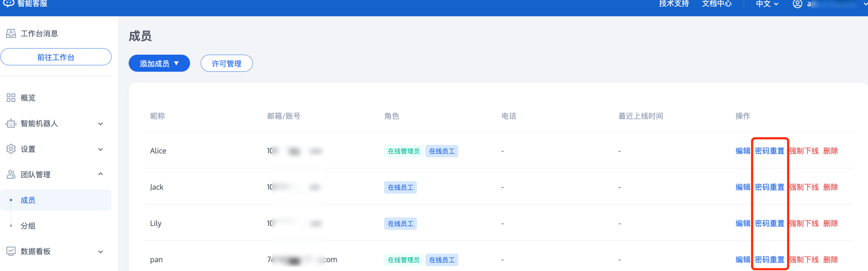The height and width of the screenshot is (271, 868).
Task: Click the 设置 gear icon
Action: [11, 149]
